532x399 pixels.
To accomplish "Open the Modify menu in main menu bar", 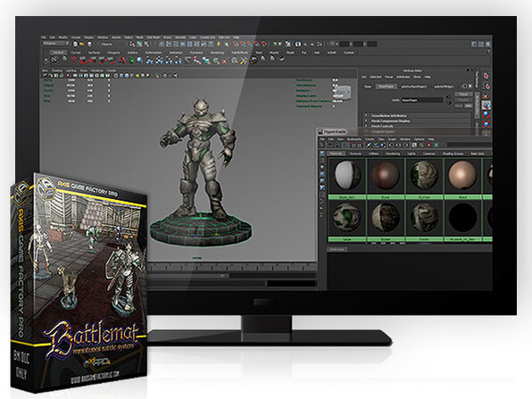I will [x=63, y=37].
